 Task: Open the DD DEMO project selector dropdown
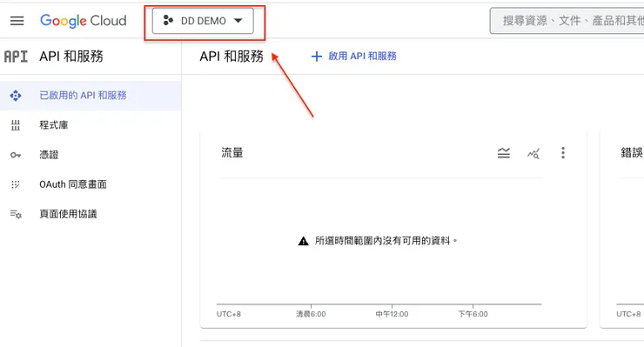(203, 21)
